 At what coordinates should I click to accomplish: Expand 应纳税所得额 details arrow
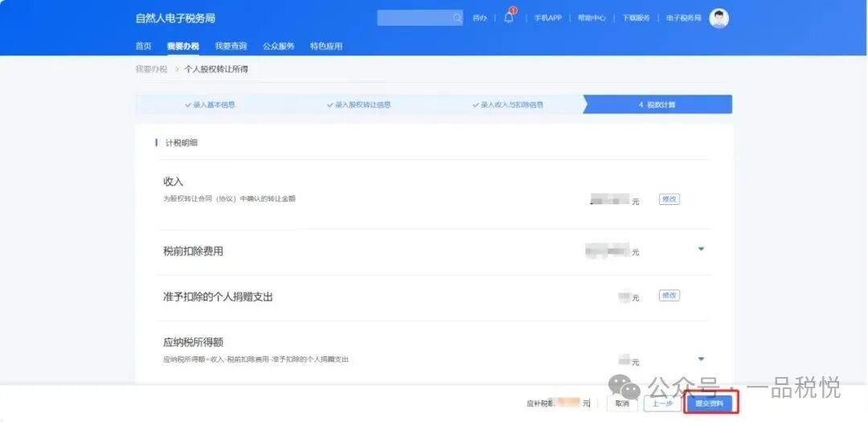701,358
